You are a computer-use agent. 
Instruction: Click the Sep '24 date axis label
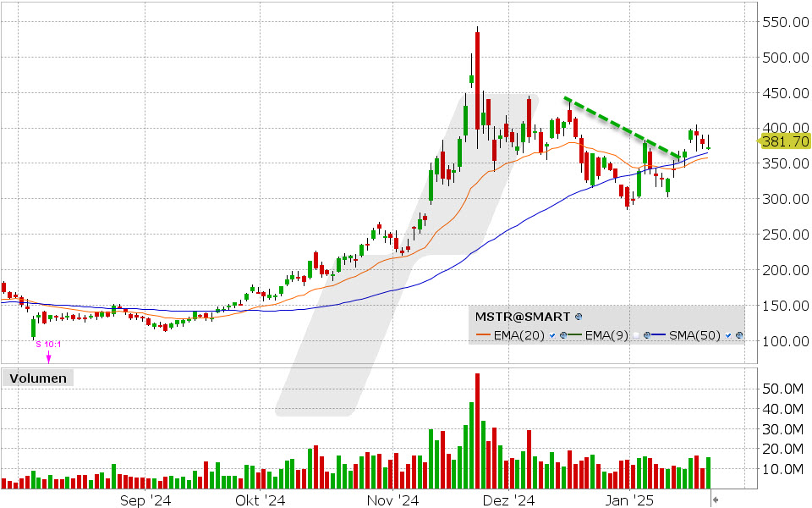click(x=145, y=500)
